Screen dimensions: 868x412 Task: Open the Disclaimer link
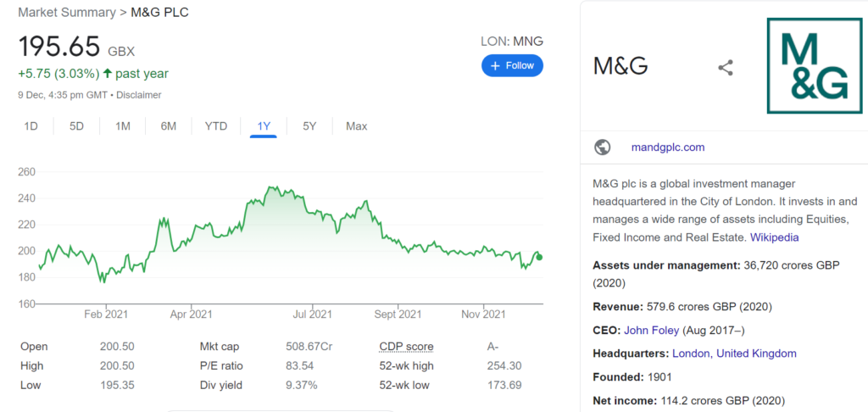[x=138, y=95]
